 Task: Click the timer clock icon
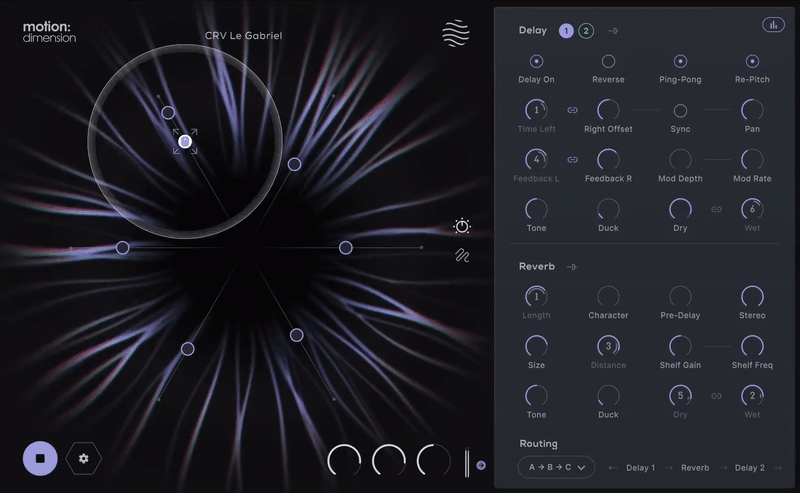point(462,226)
